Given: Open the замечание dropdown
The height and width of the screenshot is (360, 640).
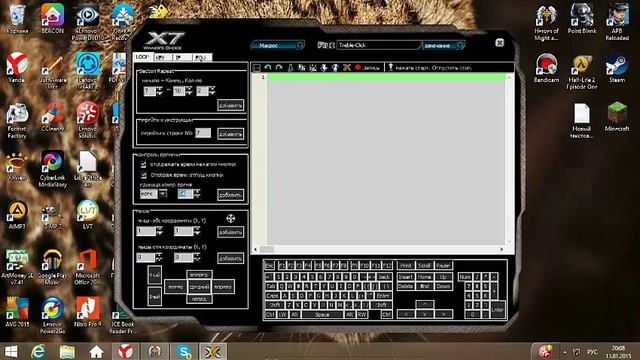Looking at the screenshot, I should [443, 45].
